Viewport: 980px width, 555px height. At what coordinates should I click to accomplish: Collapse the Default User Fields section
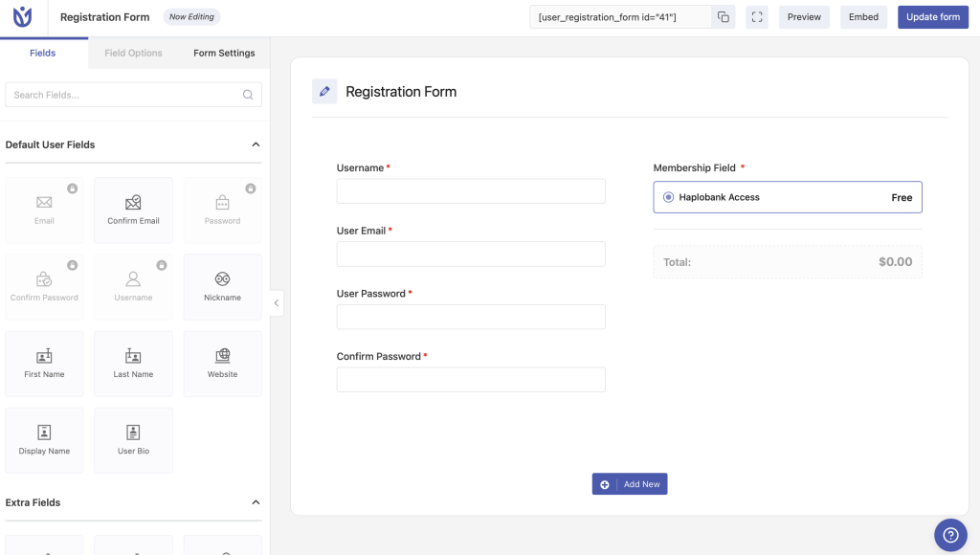[256, 144]
